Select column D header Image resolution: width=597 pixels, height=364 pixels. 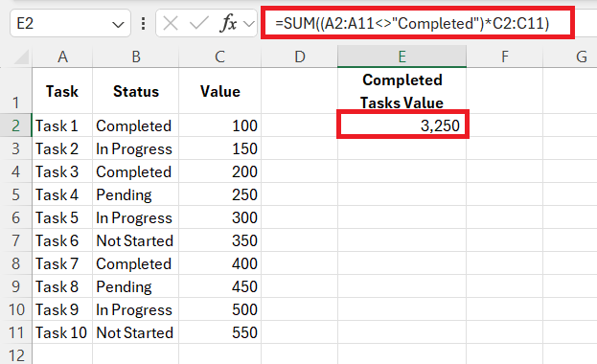[300, 57]
